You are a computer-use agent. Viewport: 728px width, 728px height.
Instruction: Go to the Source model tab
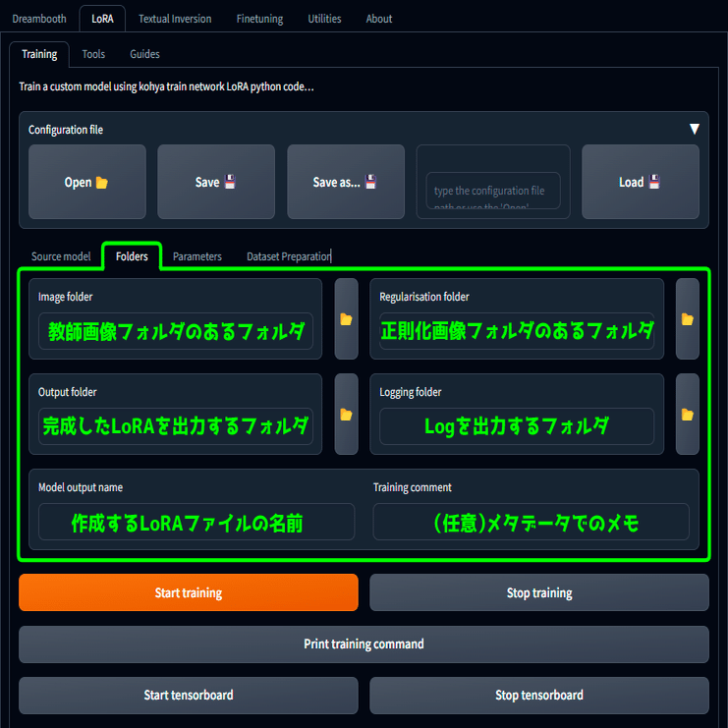coord(61,256)
